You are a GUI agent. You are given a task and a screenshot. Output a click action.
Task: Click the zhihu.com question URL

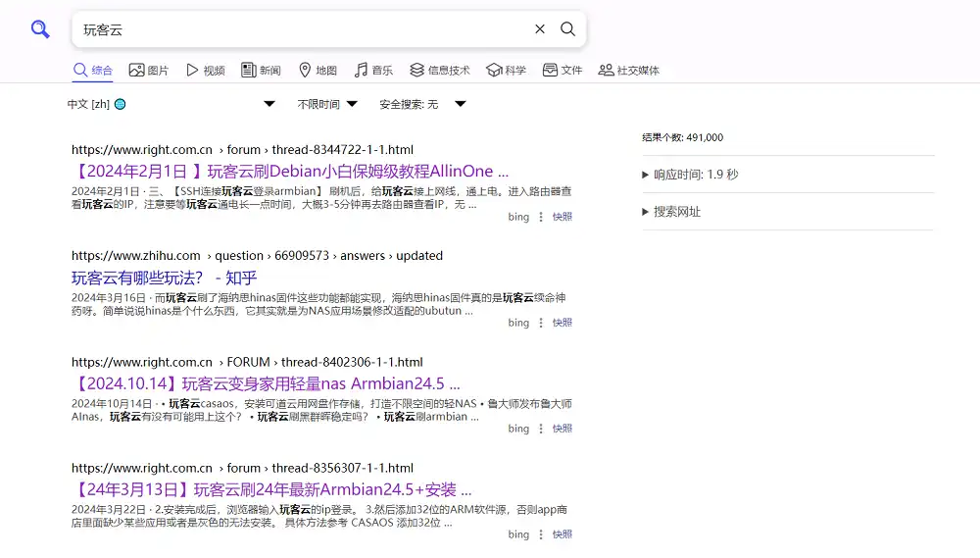257,255
